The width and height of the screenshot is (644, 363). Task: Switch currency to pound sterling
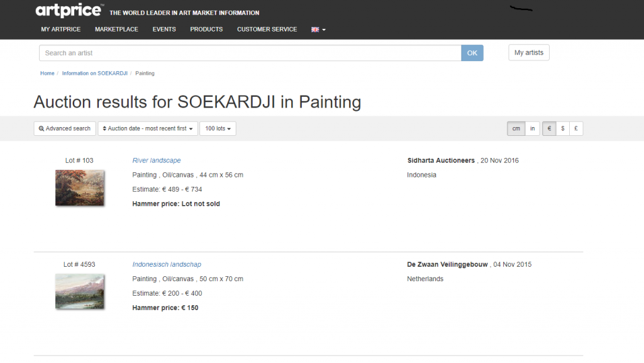click(576, 128)
